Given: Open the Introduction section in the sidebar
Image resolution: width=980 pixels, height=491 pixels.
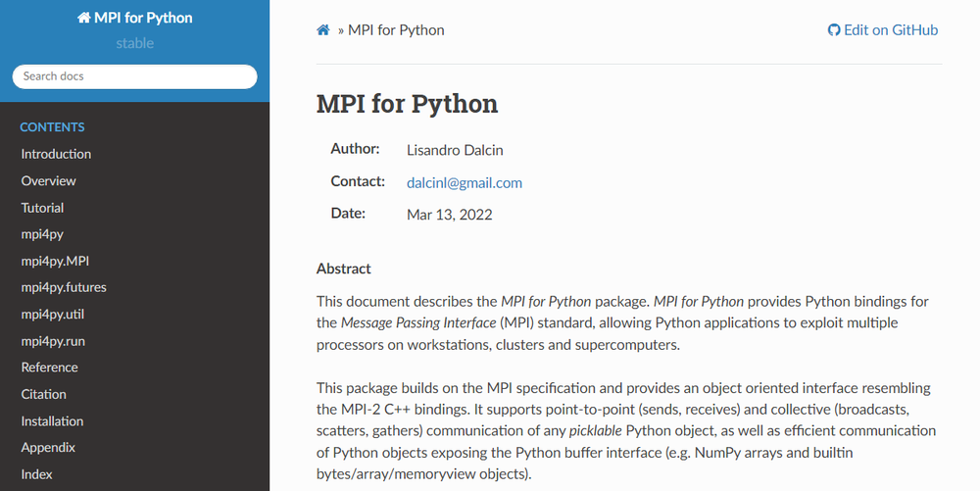Looking at the screenshot, I should pyautogui.click(x=56, y=154).
